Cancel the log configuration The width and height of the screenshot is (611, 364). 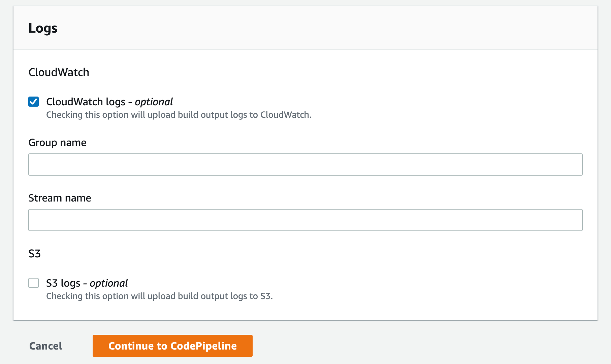(45, 345)
